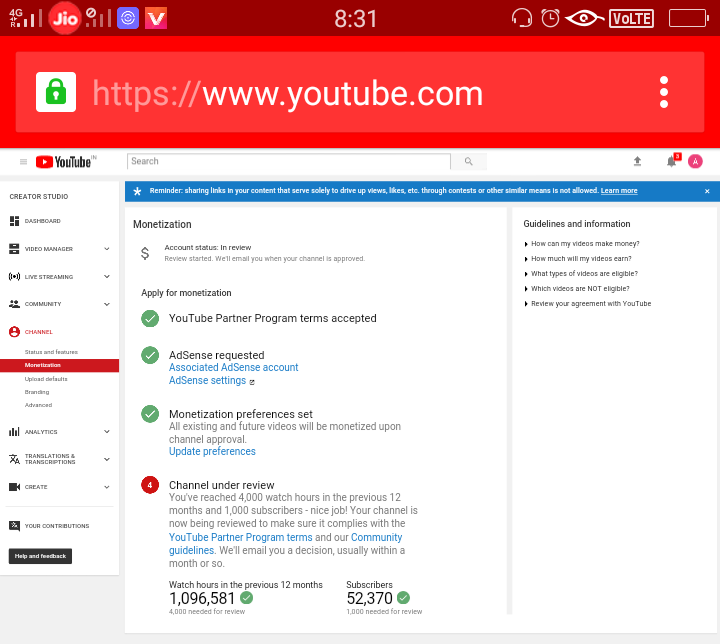720x644 pixels.
Task: Expand the Live Streaming chevron
Action: 107,277
